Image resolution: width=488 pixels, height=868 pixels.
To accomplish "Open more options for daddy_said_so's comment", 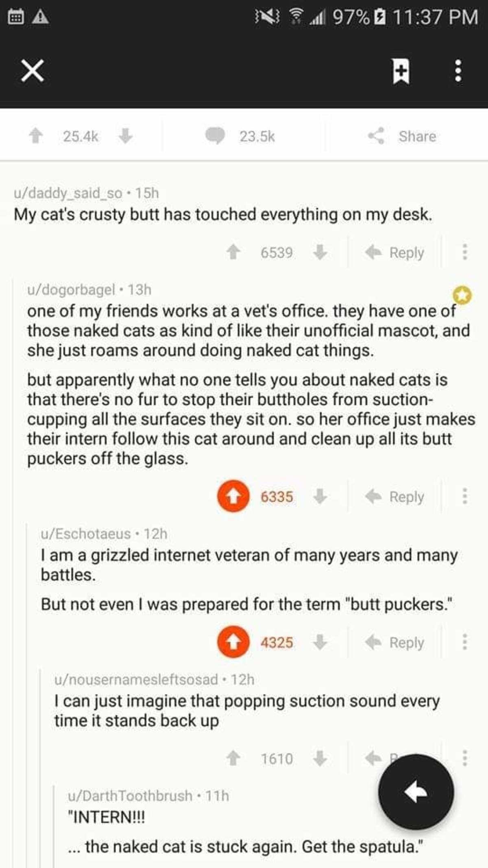I will pos(464,252).
